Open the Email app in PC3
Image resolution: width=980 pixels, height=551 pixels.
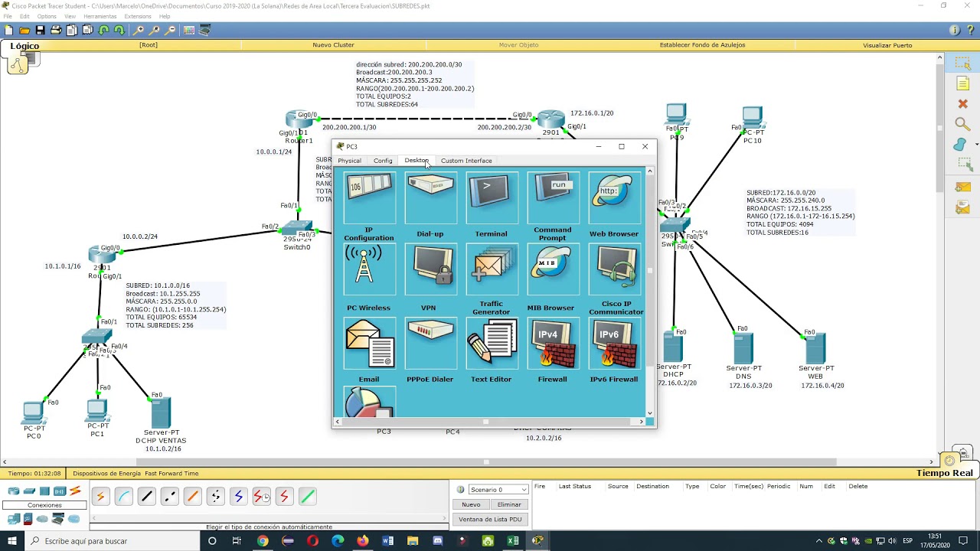pos(369,343)
